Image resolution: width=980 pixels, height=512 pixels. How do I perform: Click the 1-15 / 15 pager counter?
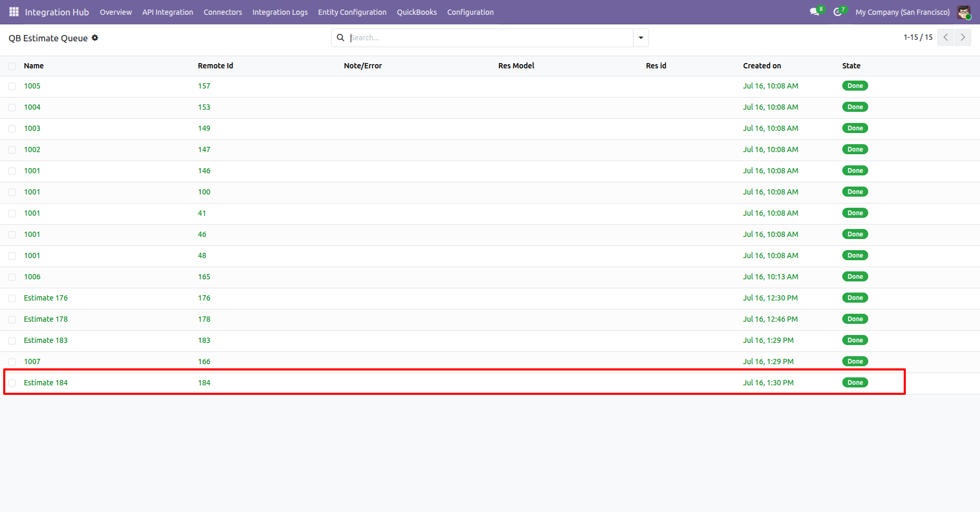coord(918,37)
